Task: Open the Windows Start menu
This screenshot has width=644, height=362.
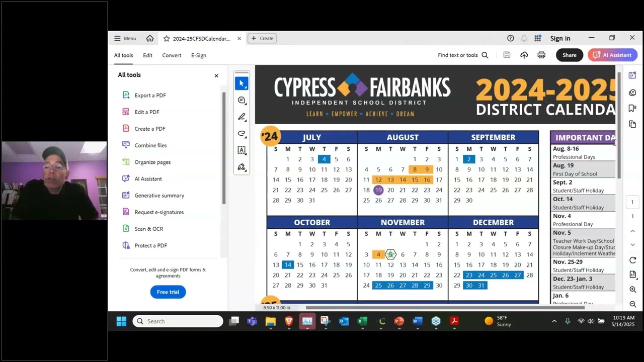Action: (121, 321)
